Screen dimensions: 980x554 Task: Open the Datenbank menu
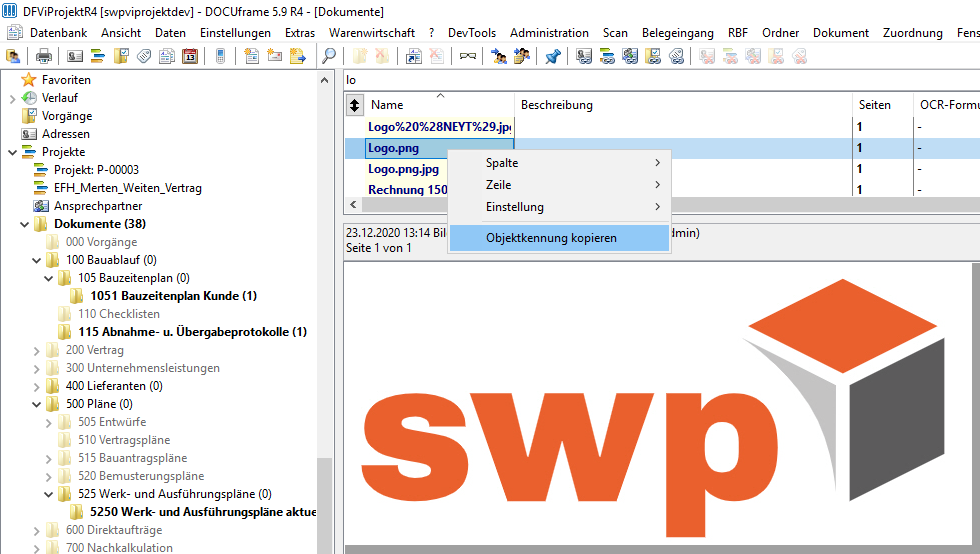[x=58, y=33]
